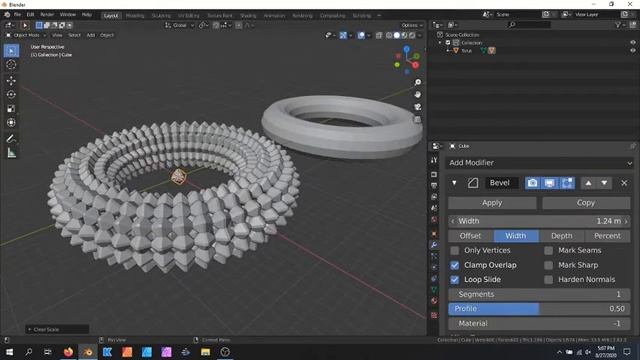Click the Windows Start button
Viewport: 640px width, 360px height.
point(9,352)
